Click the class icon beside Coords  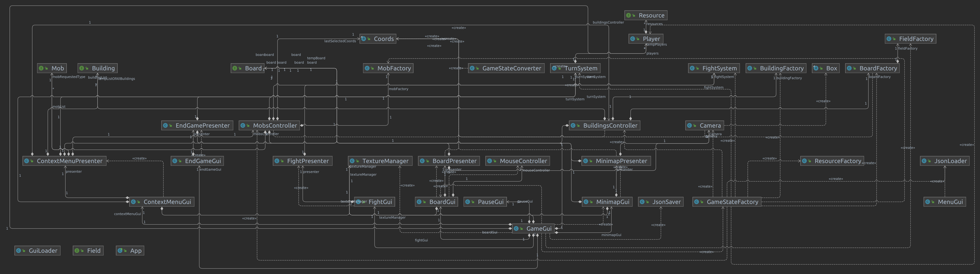click(x=364, y=39)
